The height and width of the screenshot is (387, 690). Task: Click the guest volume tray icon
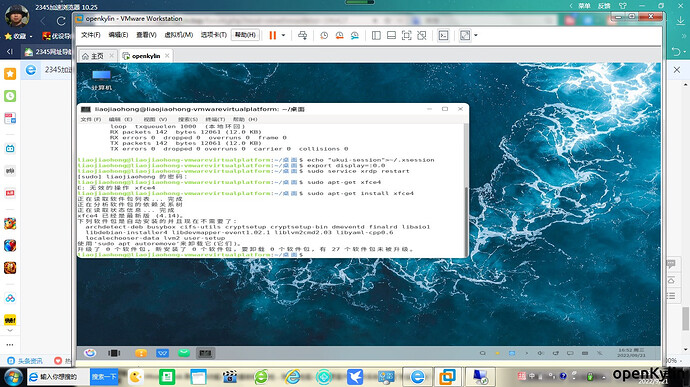[x=541, y=353]
